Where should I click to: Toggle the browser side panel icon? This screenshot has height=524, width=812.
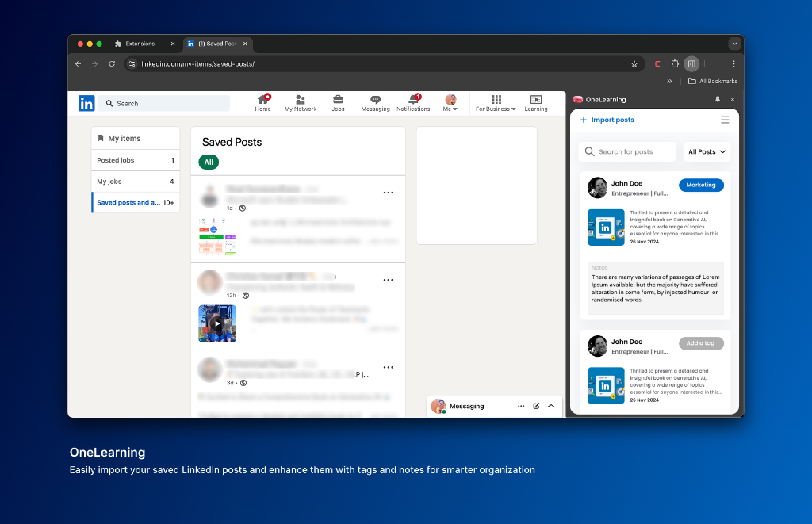[x=691, y=64]
